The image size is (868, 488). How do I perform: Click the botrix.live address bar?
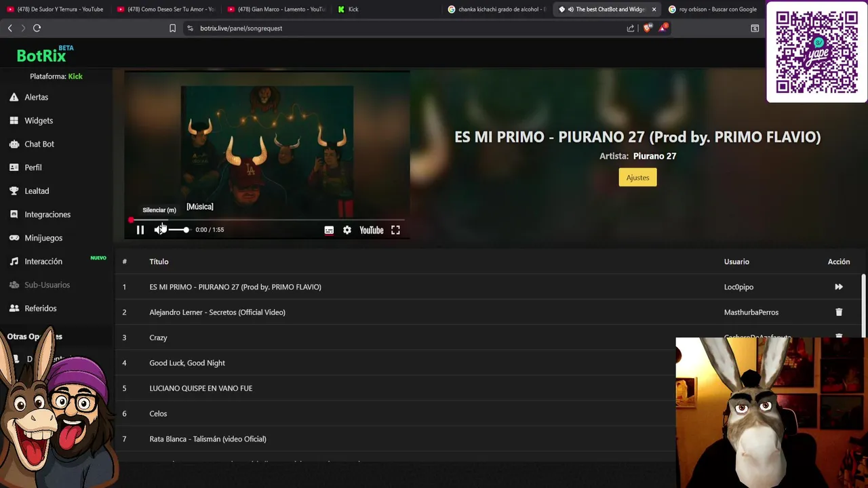[407, 28]
